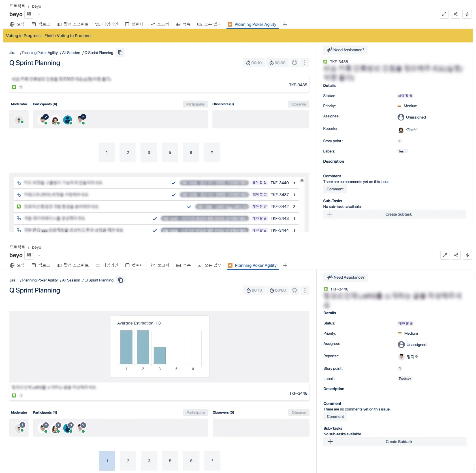Open the status dropdown on TKF-3485 details
476x473 pixels.
[x=405, y=96]
